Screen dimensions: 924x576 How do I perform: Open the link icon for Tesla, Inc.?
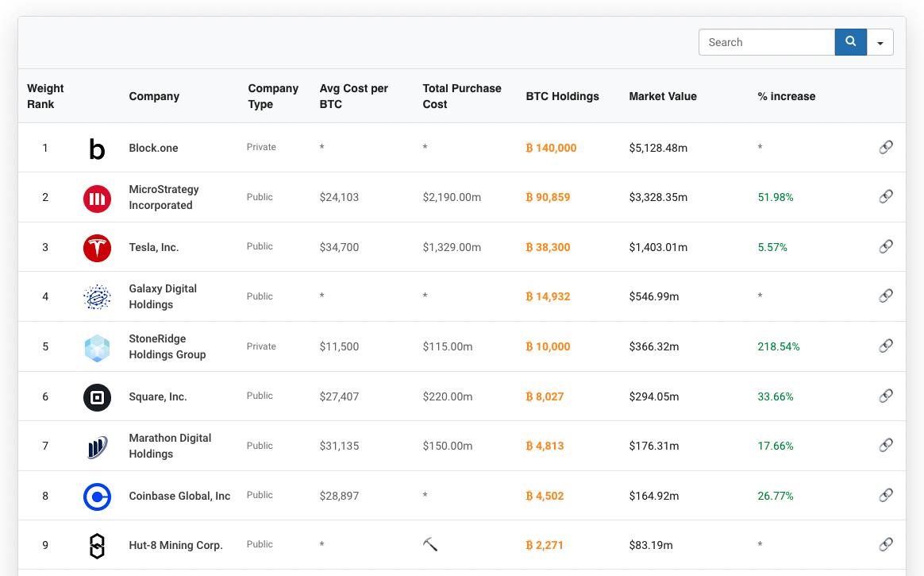(x=886, y=245)
